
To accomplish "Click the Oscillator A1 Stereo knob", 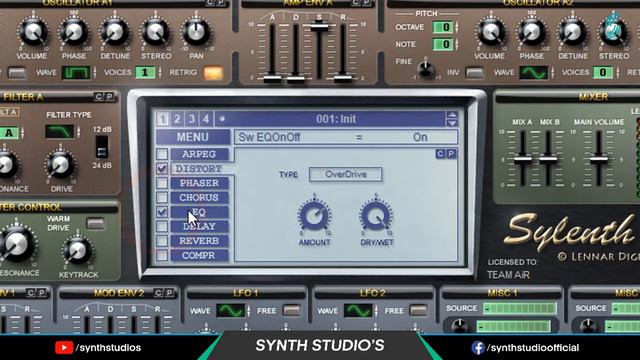I will pyautogui.click(x=156, y=32).
